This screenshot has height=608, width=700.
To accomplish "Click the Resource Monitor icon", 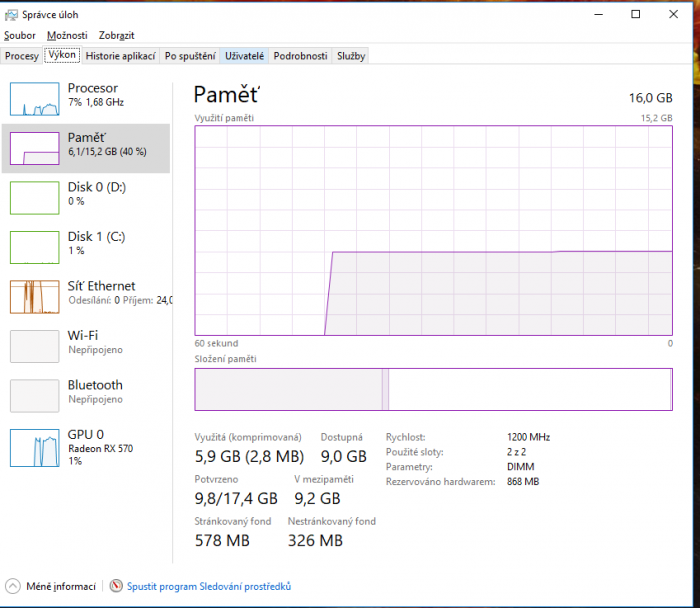I will tap(116, 587).
